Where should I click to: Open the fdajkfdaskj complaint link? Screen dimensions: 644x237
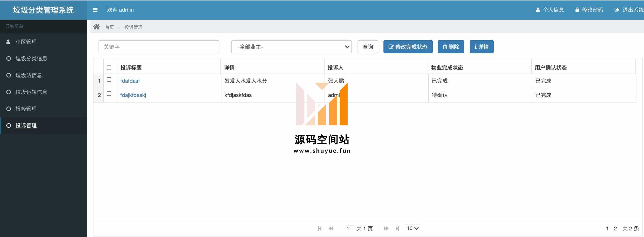pos(133,95)
